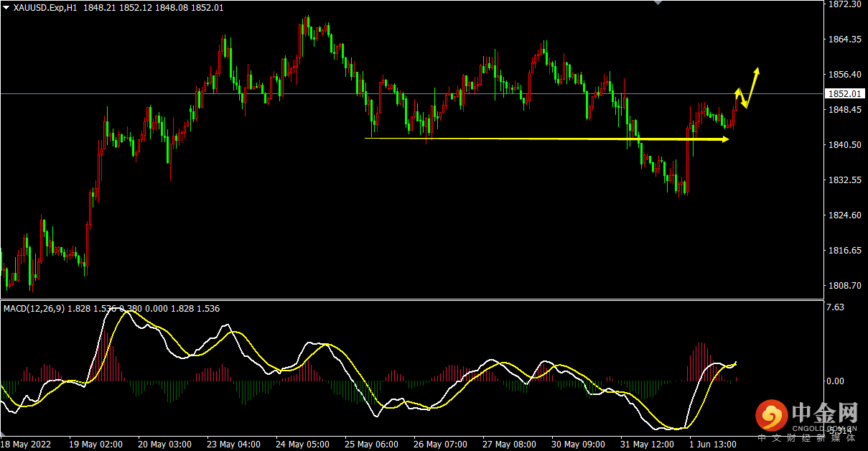Image resolution: width=868 pixels, height=451 pixels.
Task: Click the 1864.35 price axis label
Action: 844,39
